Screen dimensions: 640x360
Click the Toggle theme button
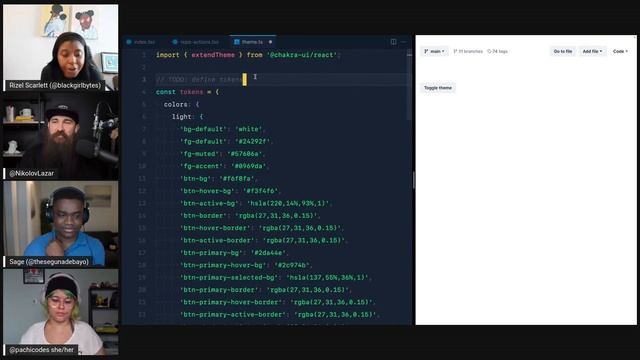(438, 88)
